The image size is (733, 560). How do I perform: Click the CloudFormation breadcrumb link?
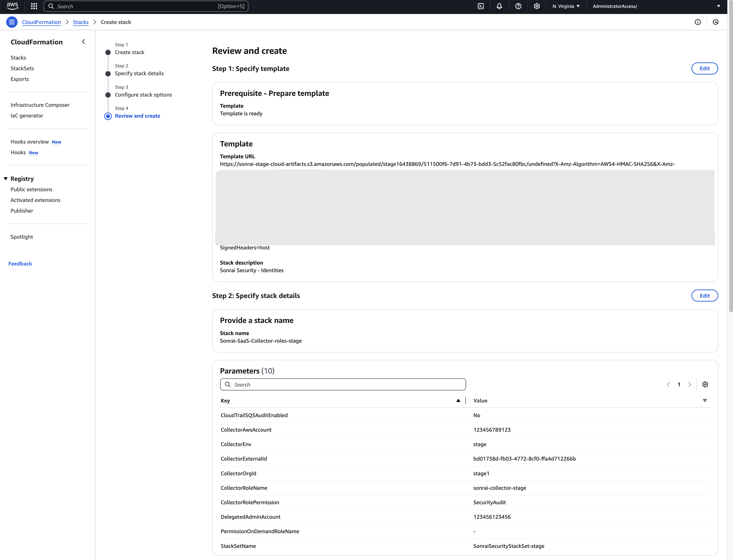(x=41, y=22)
